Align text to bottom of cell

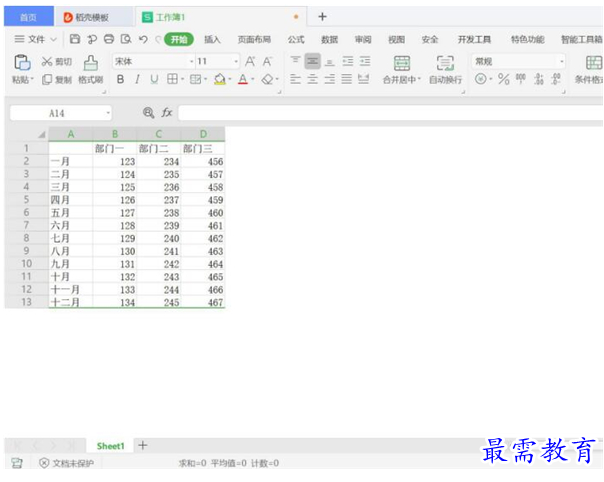[329, 61]
